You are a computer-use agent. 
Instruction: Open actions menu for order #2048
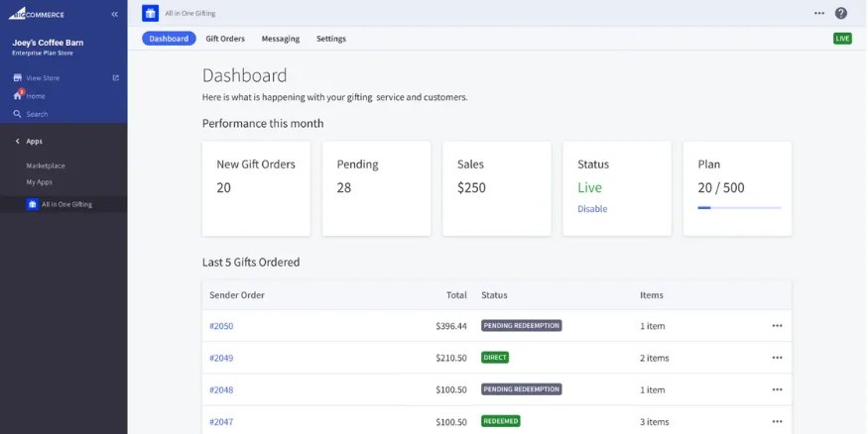click(x=777, y=389)
